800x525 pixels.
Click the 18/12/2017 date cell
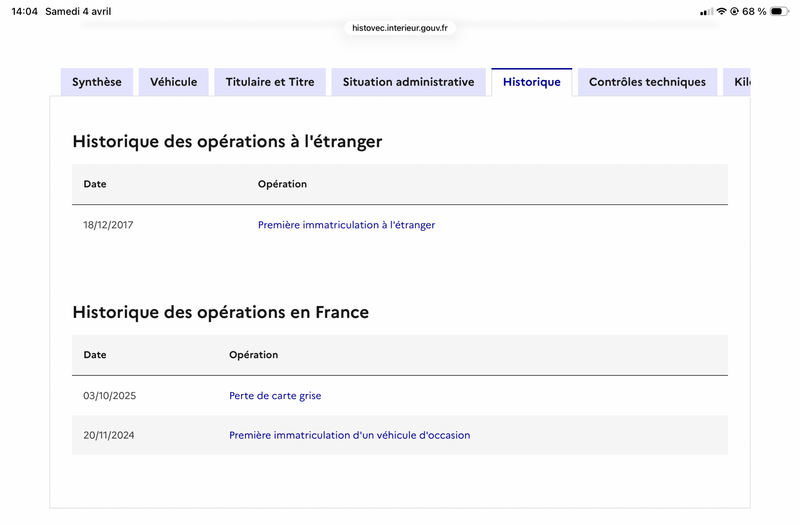(x=108, y=225)
